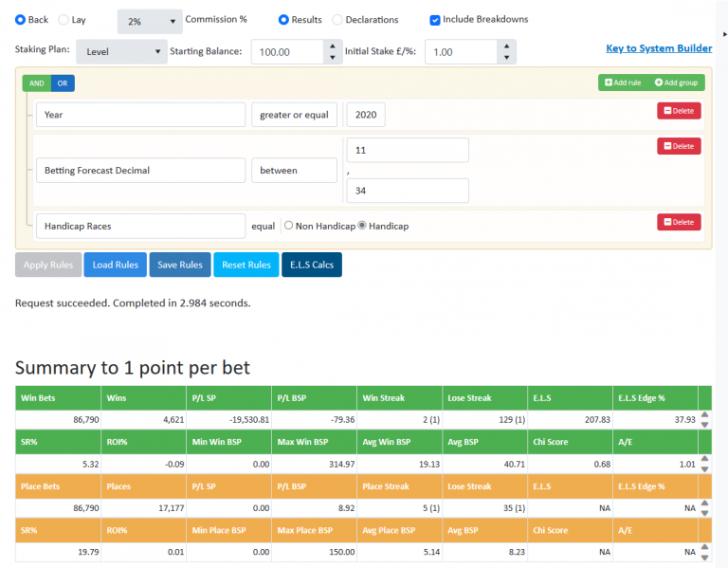Switch group condition to AND
Image resolution: width=728 pixels, height=568 pixels.
(x=37, y=83)
